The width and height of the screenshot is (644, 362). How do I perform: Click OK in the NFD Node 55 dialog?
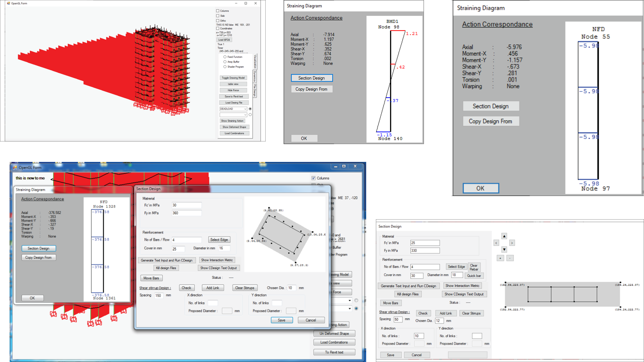480,188
